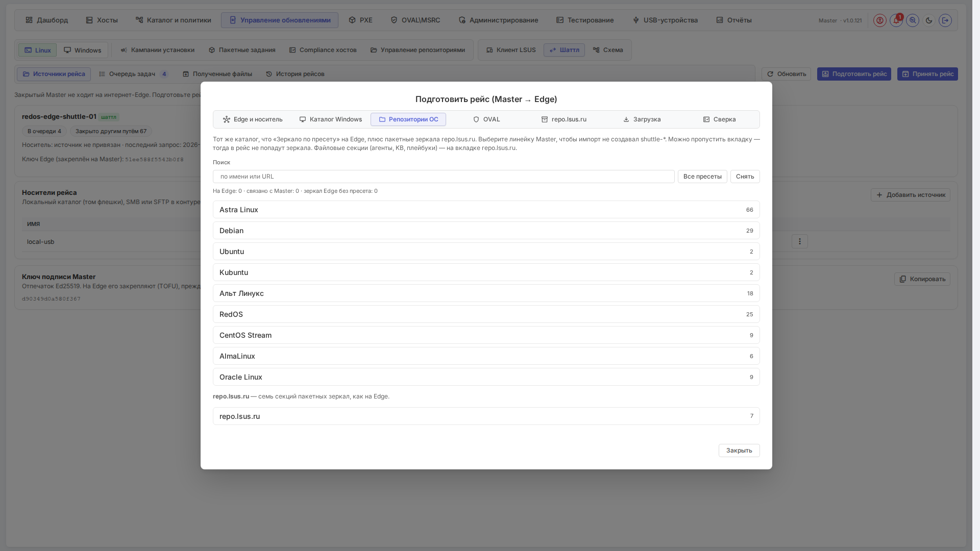
Task: Expand the RedOS group
Action: tap(486, 314)
